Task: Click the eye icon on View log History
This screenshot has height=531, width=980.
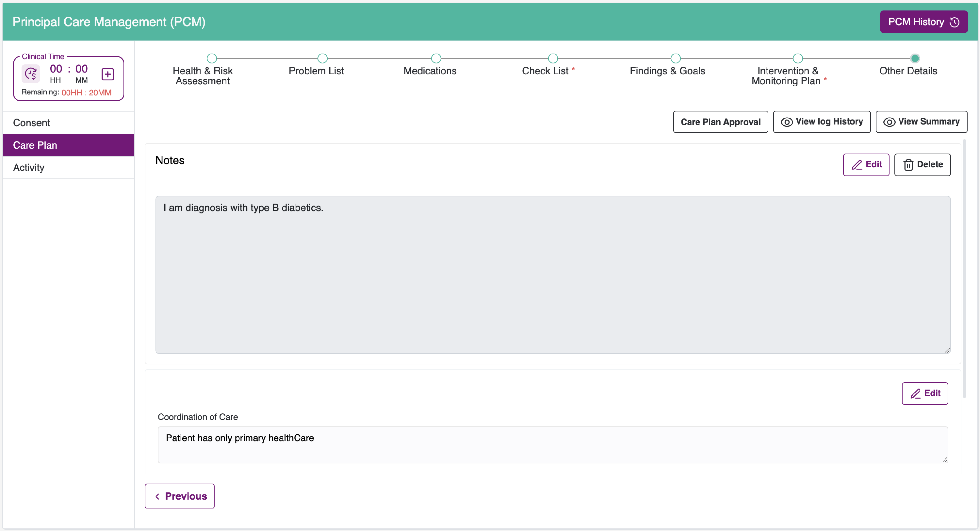Action: pyautogui.click(x=786, y=122)
